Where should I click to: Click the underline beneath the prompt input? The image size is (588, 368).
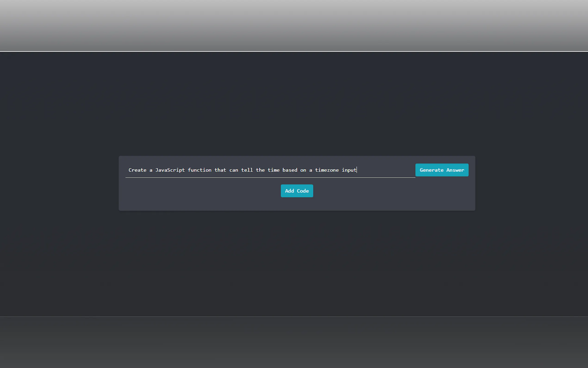click(270, 178)
